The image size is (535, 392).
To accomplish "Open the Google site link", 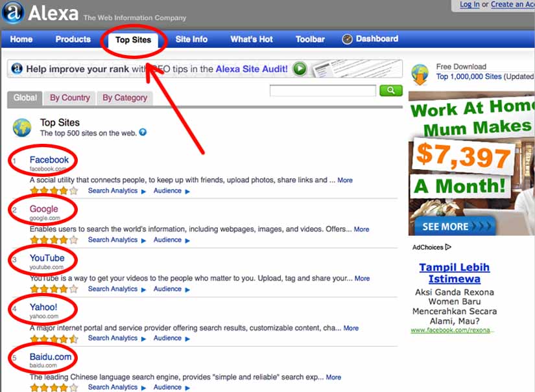I will pos(43,209).
